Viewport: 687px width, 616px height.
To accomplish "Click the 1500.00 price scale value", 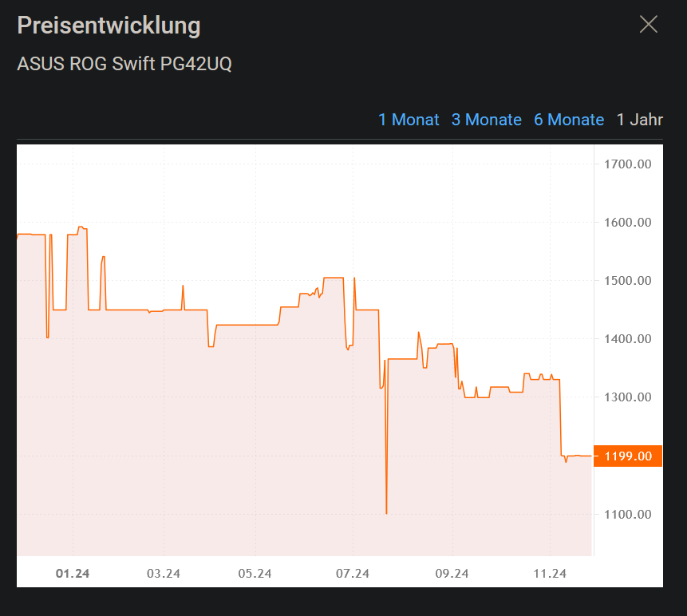I will coord(627,280).
